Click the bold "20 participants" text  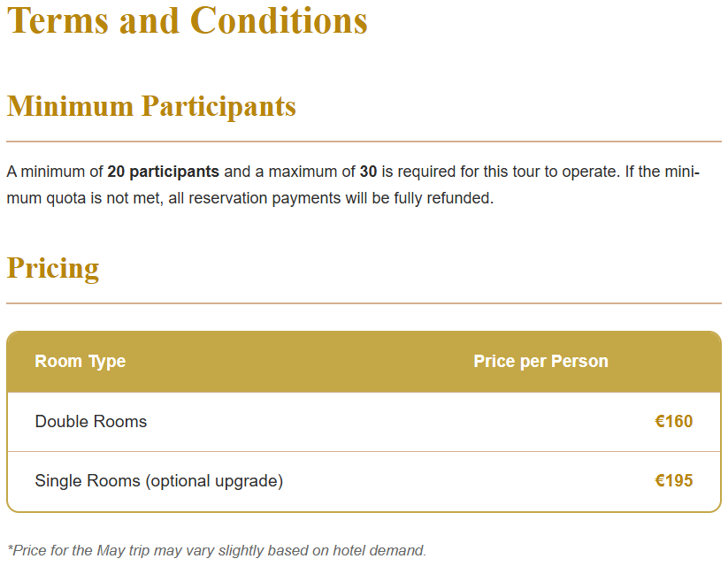(163, 172)
